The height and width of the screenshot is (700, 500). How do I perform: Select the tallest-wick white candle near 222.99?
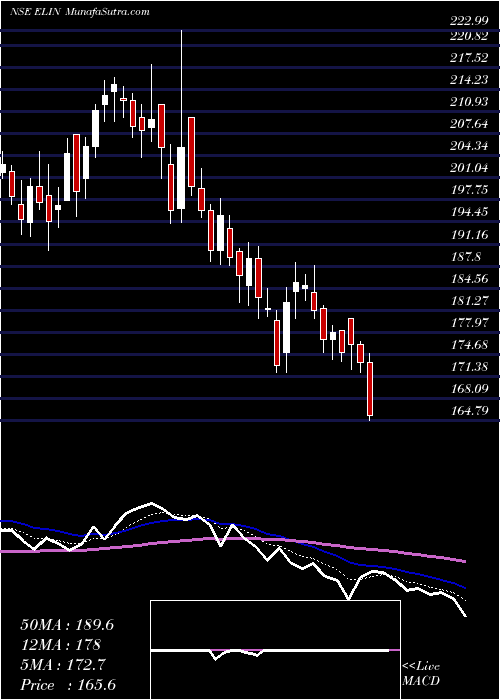click(181, 178)
